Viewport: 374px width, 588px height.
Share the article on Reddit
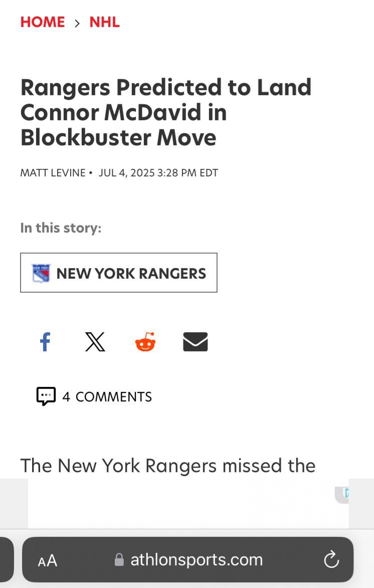click(x=145, y=342)
